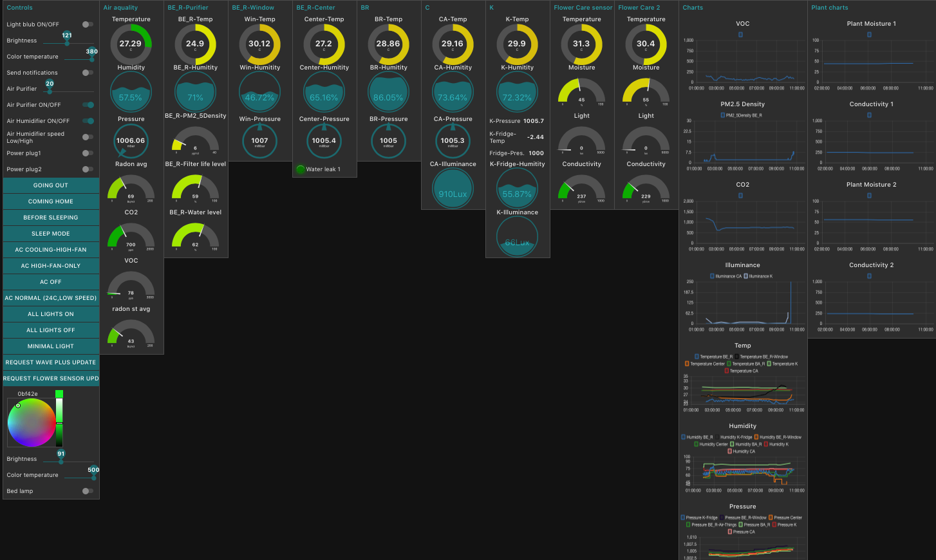936x560 pixels.
Task: Toggle the Plant Moisture 1 chart legend box
Action: click(x=869, y=35)
